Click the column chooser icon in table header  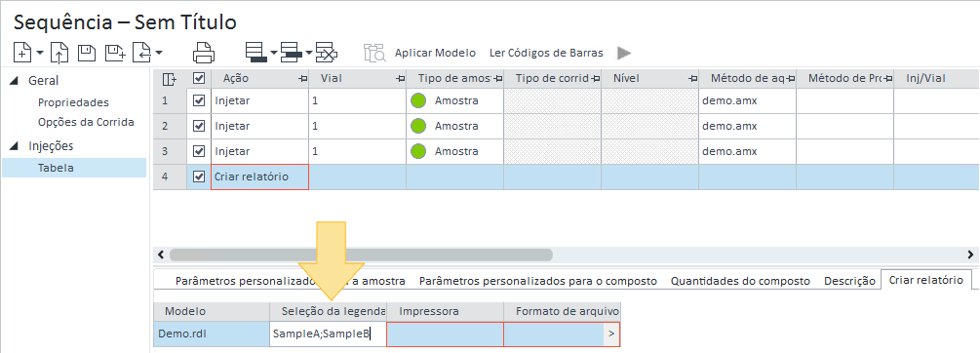pyautogui.click(x=170, y=79)
